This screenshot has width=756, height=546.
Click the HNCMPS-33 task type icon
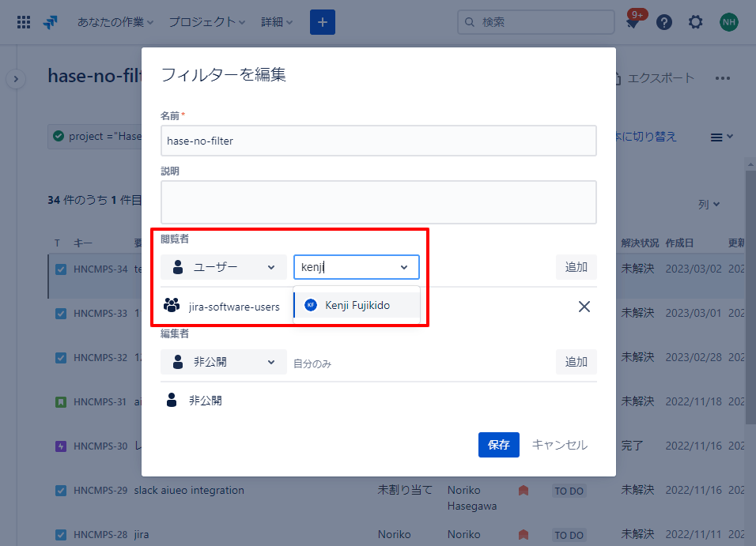pyautogui.click(x=61, y=314)
